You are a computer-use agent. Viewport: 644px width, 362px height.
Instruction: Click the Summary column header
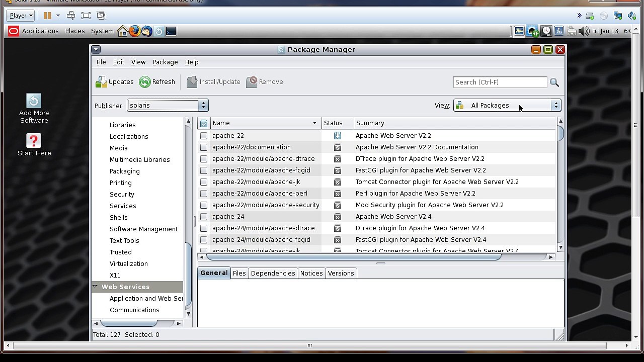455,123
